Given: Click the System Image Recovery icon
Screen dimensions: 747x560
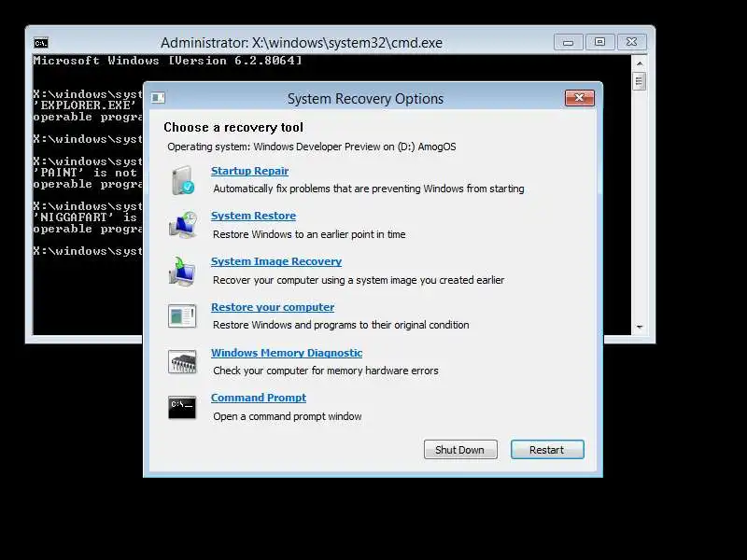Looking at the screenshot, I should point(181,271).
